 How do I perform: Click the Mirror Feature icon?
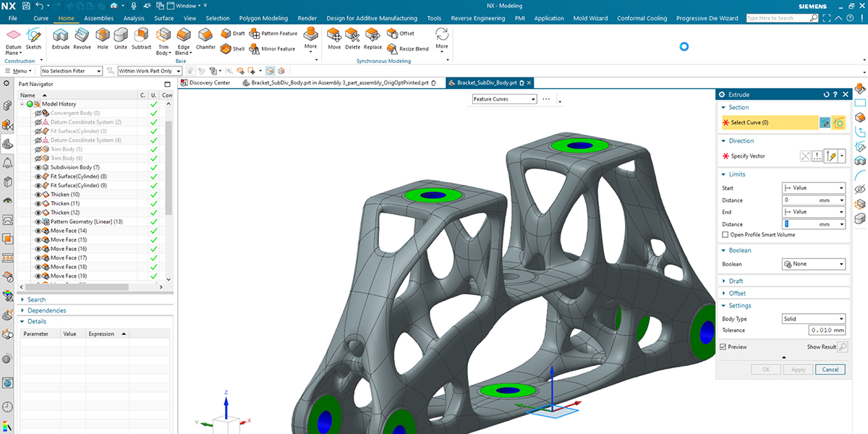pyautogui.click(x=255, y=49)
